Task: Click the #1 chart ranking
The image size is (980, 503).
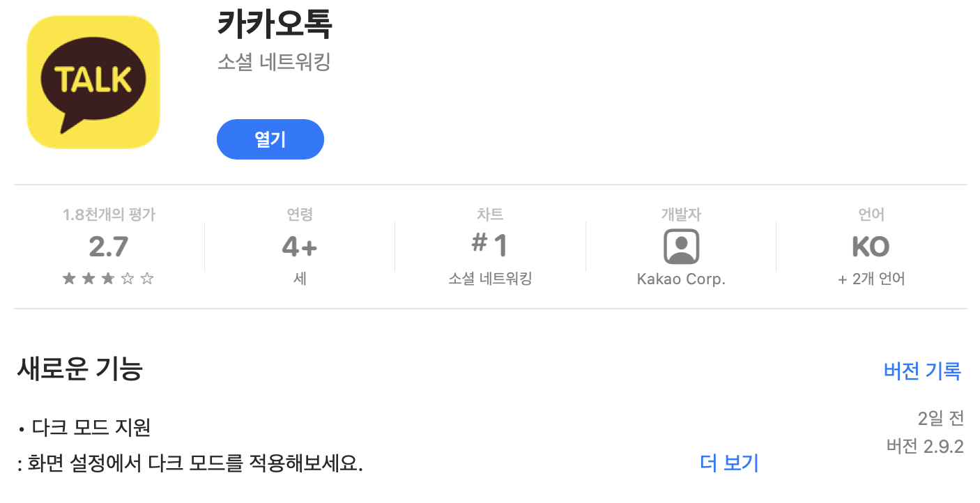Action: click(x=490, y=245)
